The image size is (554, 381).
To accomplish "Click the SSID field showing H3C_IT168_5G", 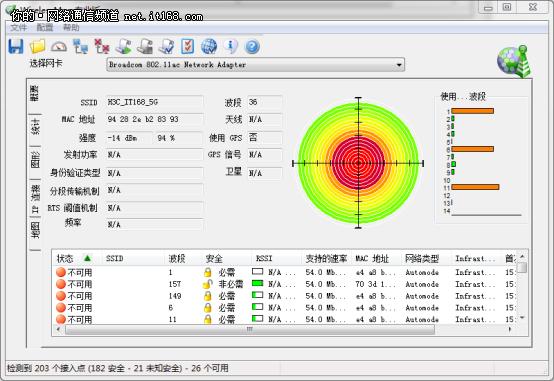I will pos(155,102).
